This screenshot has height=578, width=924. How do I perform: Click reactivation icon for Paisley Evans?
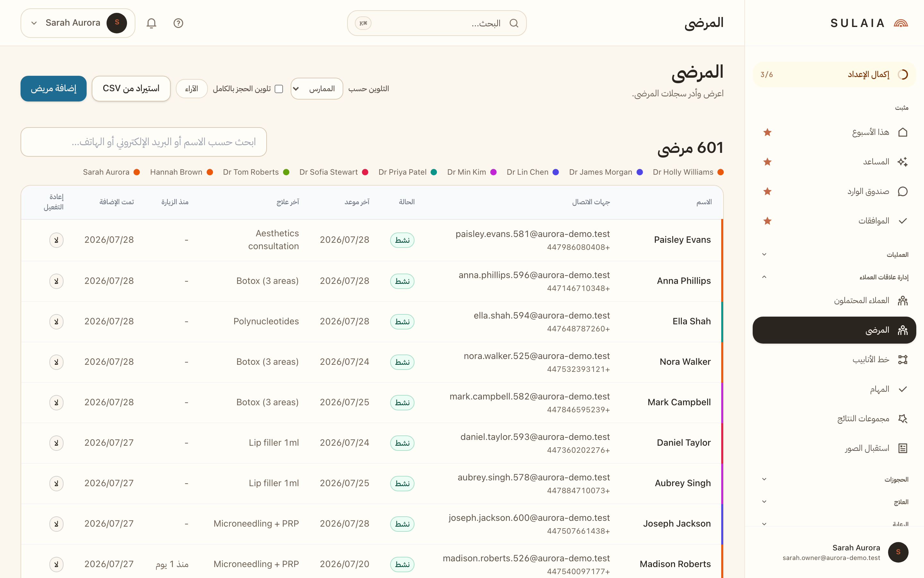(x=56, y=240)
